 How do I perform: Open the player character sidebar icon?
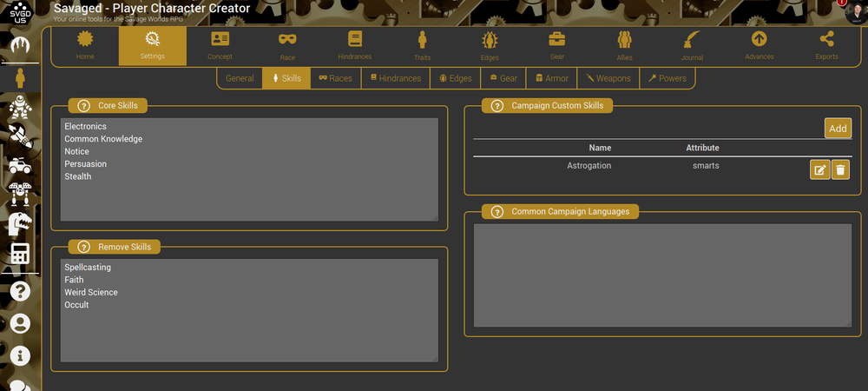point(21,78)
